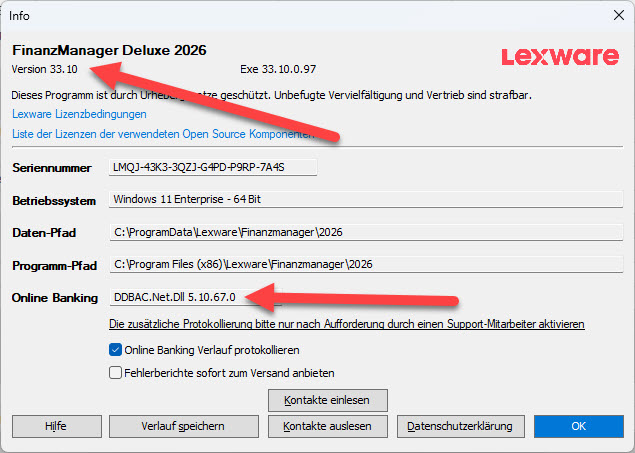The width and height of the screenshot is (635, 453).
Task: Follow the zusätzliche Protokollierung link
Action: coord(346,325)
